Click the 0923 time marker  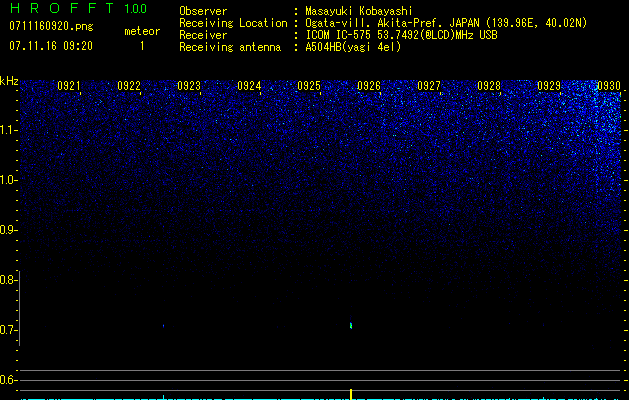pos(189,86)
